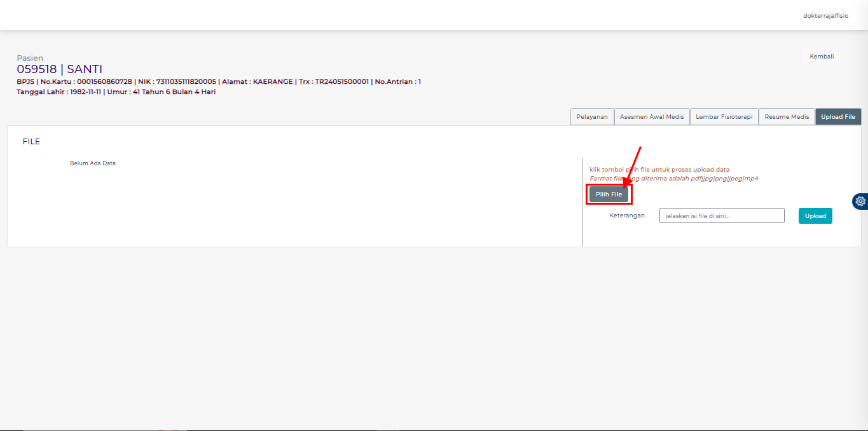Image resolution: width=868 pixels, height=431 pixels.
Task: Click the Kembali button
Action: (821, 57)
